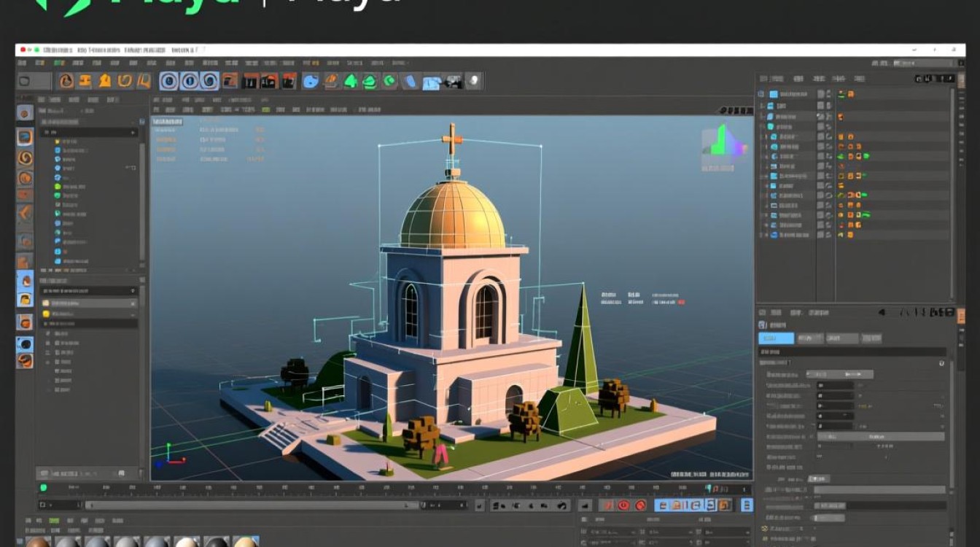Viewport: 980px width, 547px height.
Task: Click the wide gray button atop the attribute fields
Action: pyautogui.click(x=840, y=374)
